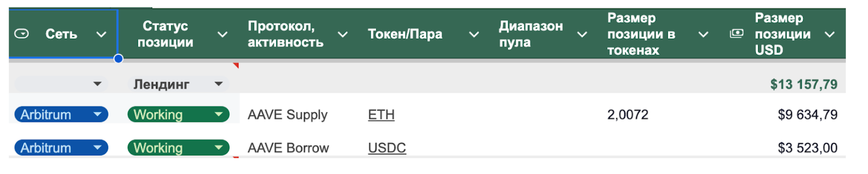
Task: Open the empty network dropdown in group row
Action: click(97, 84)
